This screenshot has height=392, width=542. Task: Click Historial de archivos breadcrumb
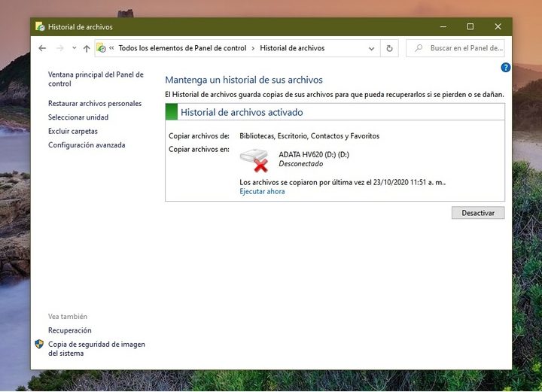tap(292, 48)
